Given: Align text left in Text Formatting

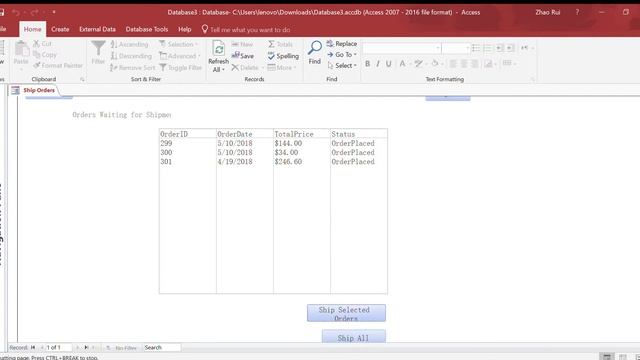Looking at the screenshot, I should (x=453, y=64).
